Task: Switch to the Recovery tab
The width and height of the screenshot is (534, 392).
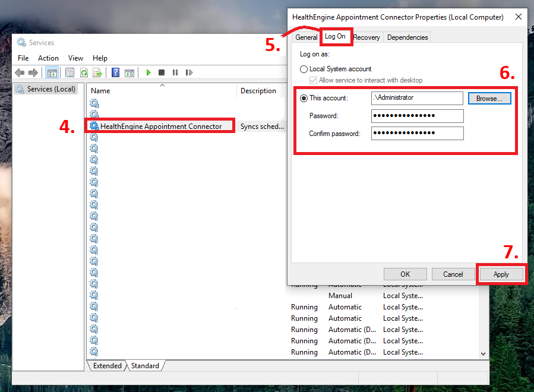Action: pos(366,37)
